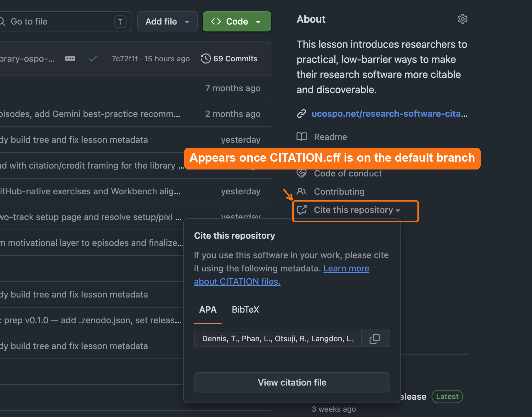Open commit hash 7c72f1f

tap(125, 59)
